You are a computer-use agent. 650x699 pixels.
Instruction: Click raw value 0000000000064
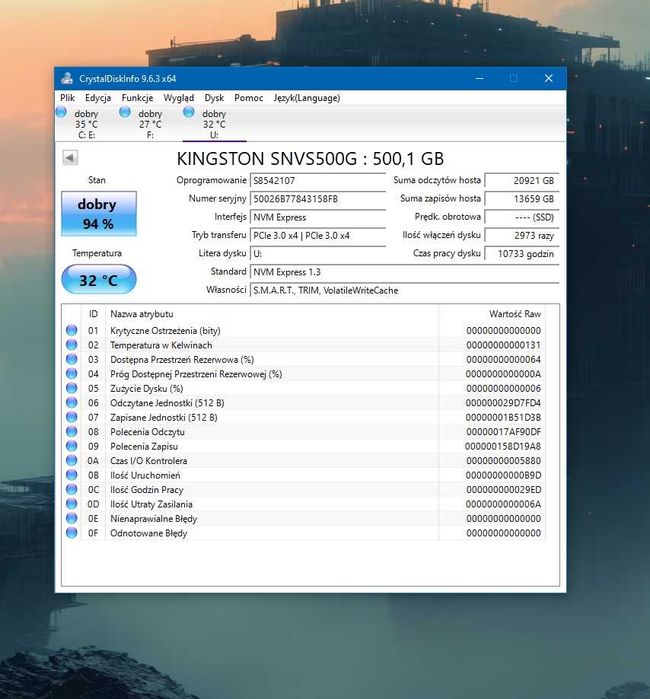click(503, 359)
